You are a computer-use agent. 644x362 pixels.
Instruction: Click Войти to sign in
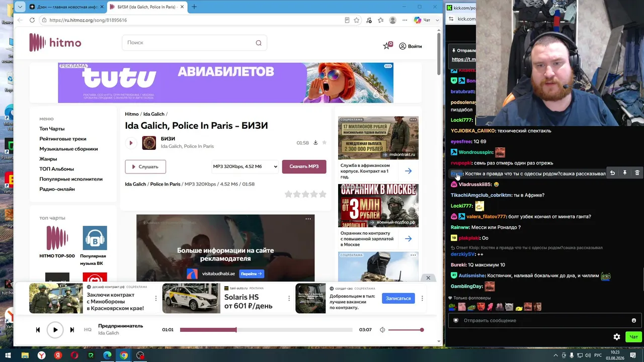411,46
